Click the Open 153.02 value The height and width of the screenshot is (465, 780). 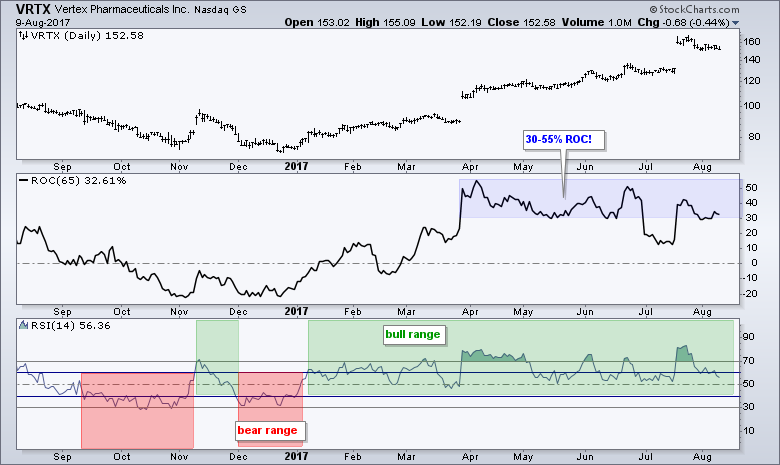tap(317, 22)
